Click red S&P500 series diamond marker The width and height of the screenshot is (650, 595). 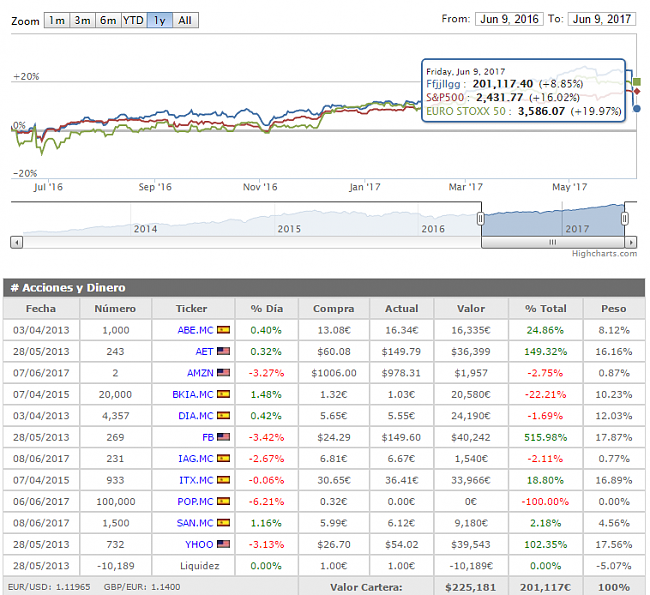click(x=637, y=91)
